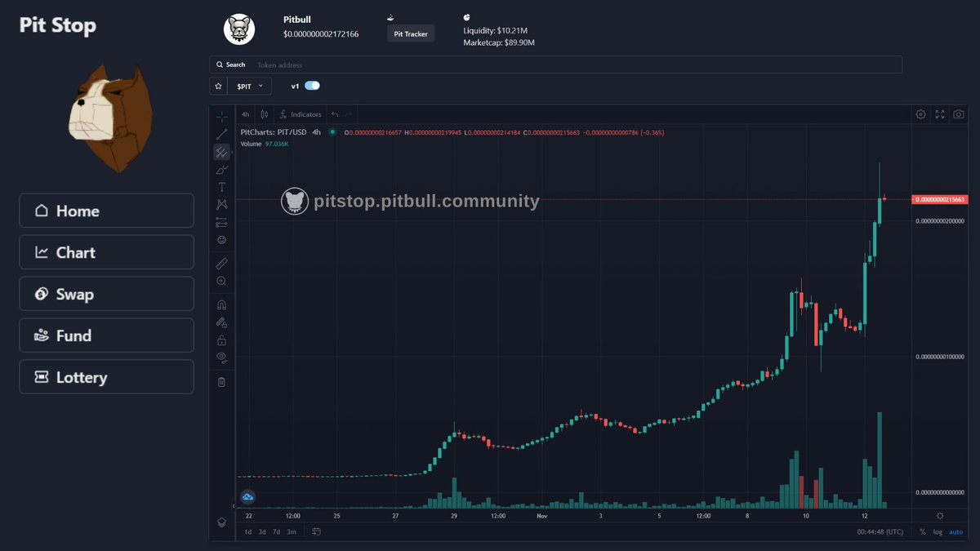Screen dimensions: 980x551
Task: Select the brush drawing tool
Action: point(221,170)
